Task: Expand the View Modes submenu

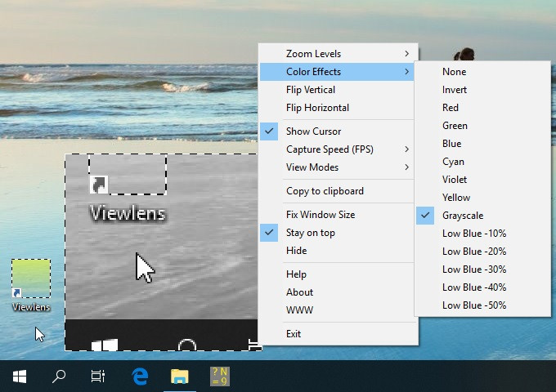Action: tap(337, 167)
